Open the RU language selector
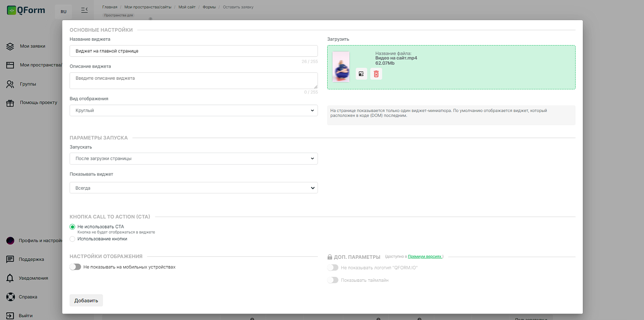644x320 pixels. [x=64, y=12]
